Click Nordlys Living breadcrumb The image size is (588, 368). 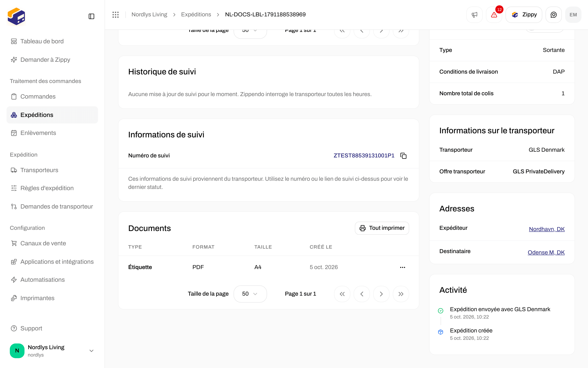149,15
